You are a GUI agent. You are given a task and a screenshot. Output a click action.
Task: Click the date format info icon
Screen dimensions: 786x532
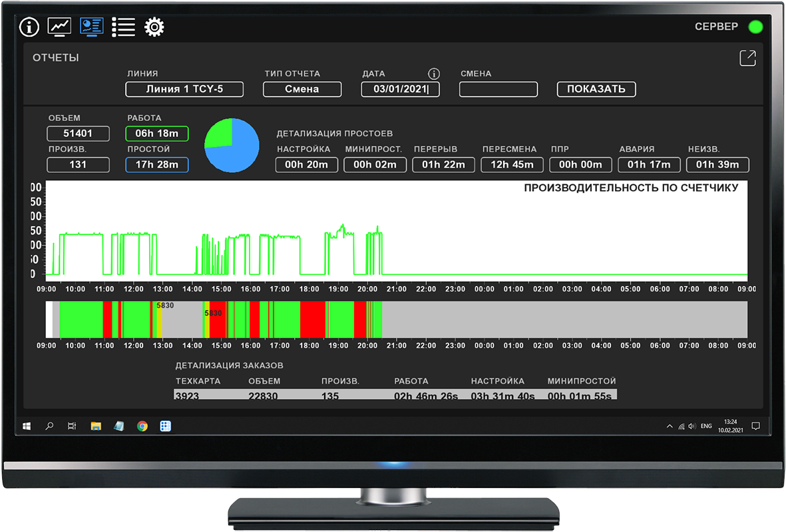[434, 74]
